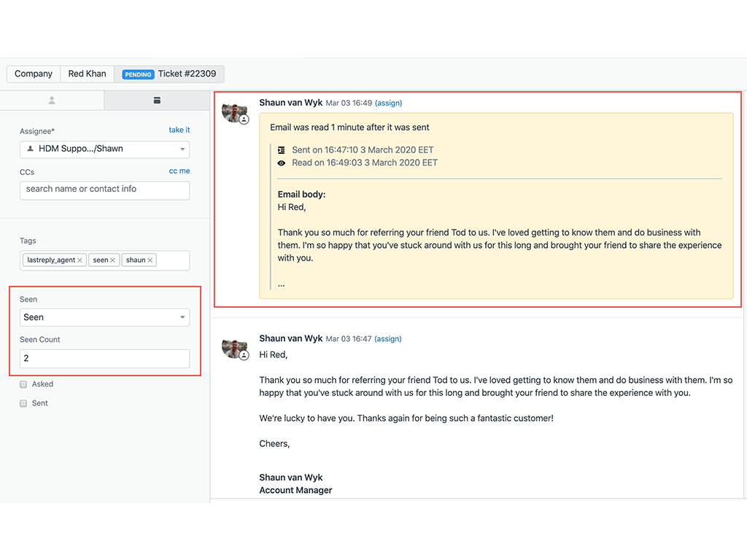Click the sent-mail icon beside the Sent timestamp
The height and width of the screenshot is (560, 747).
coord(281,149)
